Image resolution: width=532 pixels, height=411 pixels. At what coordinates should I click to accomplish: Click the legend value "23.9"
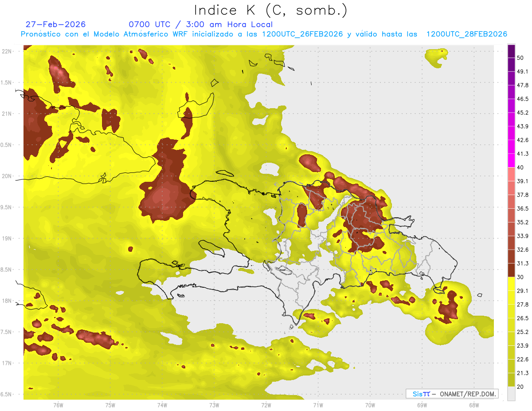coord(523,345)
